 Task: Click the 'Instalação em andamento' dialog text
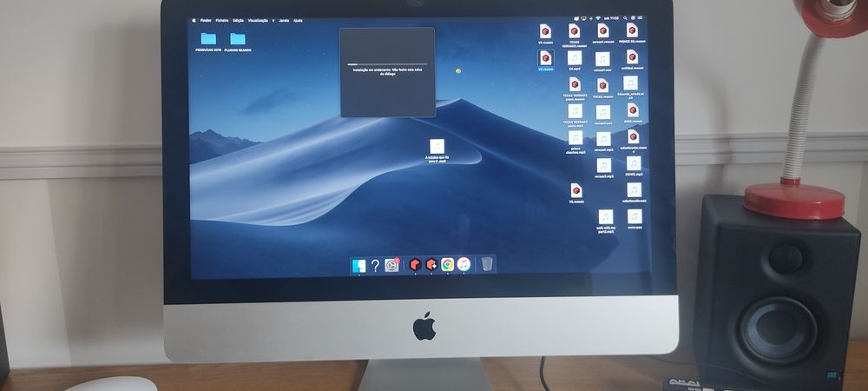387,72
